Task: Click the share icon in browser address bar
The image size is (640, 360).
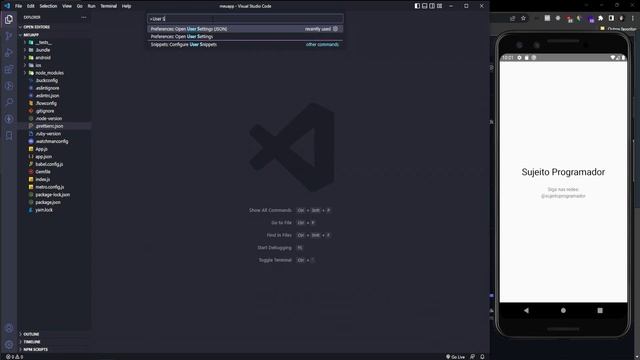Action: point(512,18)
